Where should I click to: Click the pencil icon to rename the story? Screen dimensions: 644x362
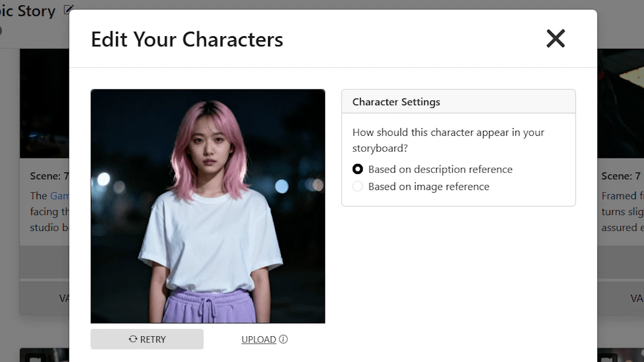68,10
